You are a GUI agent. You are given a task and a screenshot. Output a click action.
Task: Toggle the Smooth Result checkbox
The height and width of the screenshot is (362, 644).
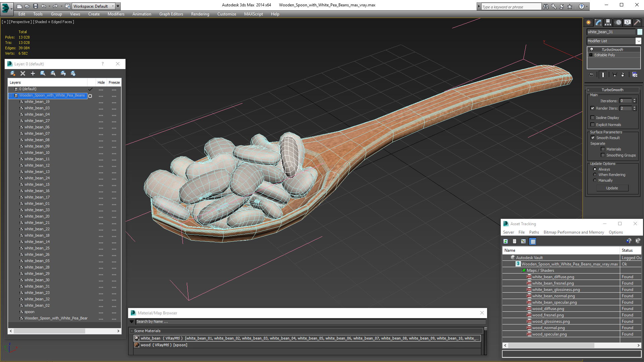(593, 138)
